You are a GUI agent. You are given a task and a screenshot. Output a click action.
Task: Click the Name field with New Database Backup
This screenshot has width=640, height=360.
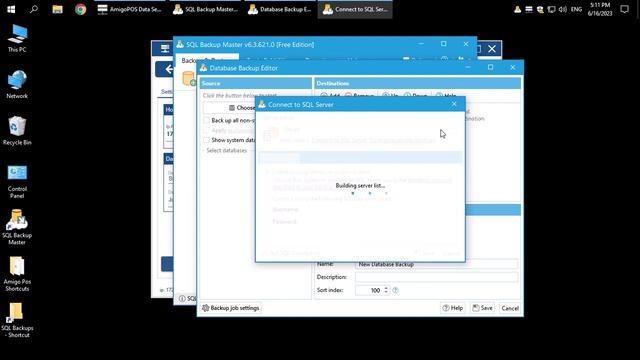pyautogui.click(x=436, y=264)
